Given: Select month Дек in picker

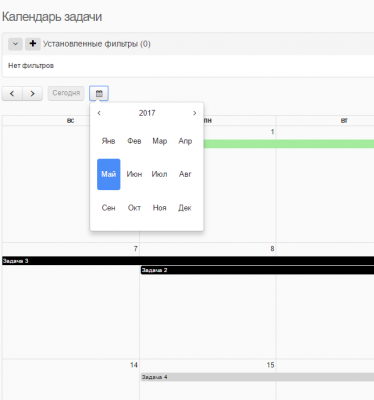Looking at the screenshot, I should (185, 208).
